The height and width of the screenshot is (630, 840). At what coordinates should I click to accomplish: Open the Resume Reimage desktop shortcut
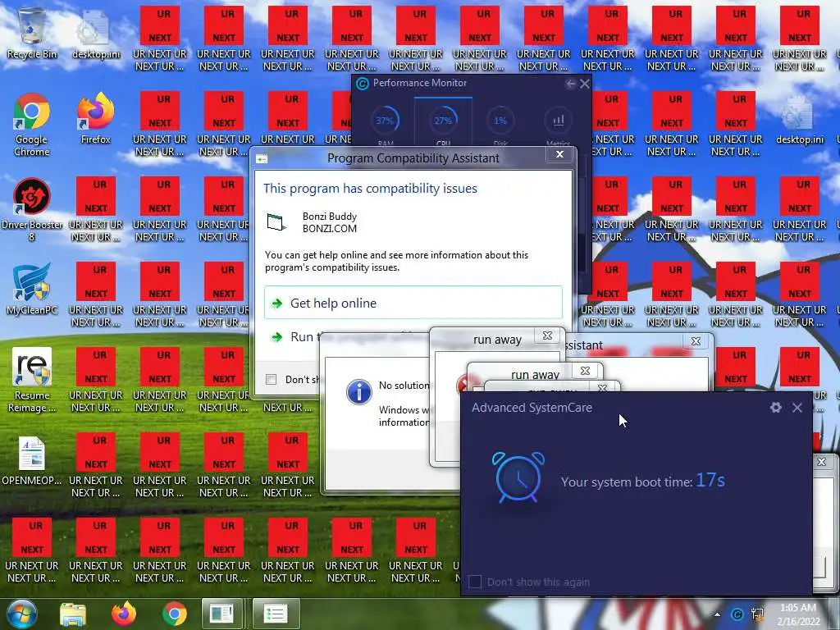point(32,379)
